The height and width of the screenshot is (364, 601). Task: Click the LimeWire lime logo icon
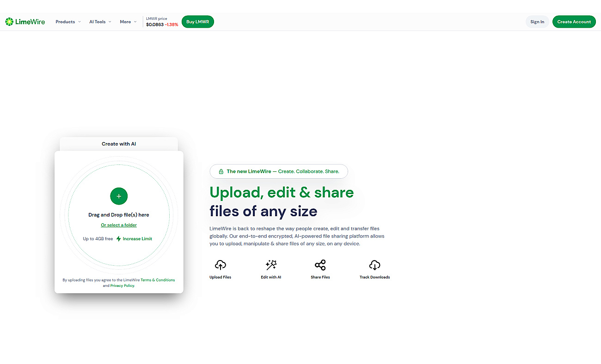tap(9, 22)
